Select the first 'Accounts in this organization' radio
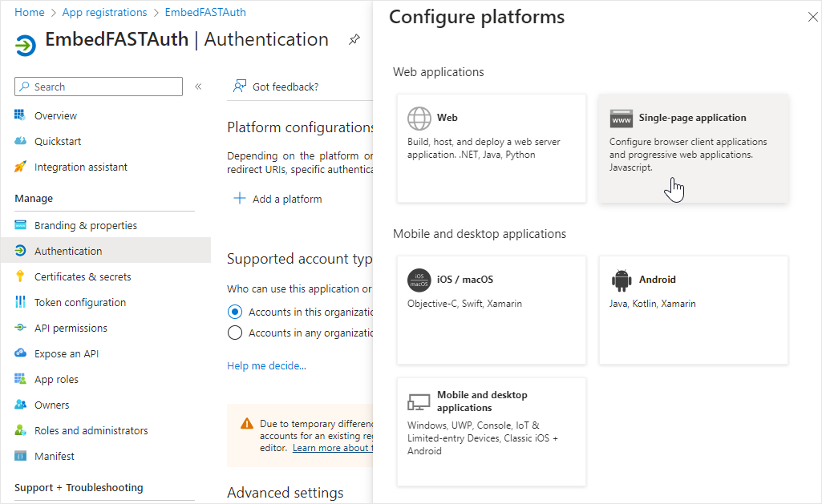The width and height of the screenshot is (822, 504). [x=235, y=312]
